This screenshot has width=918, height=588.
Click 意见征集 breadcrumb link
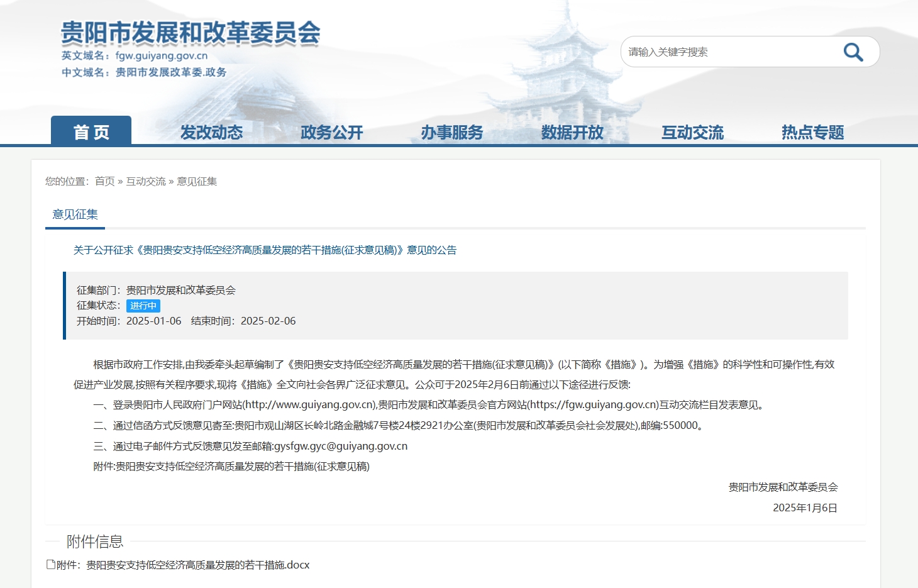tap(197, 181)
